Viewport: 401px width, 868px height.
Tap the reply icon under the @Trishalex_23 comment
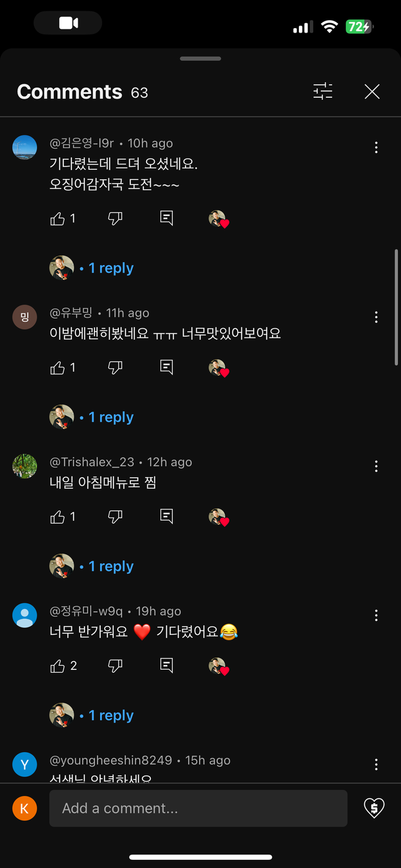pyautogui.click(x=167, y=517)
